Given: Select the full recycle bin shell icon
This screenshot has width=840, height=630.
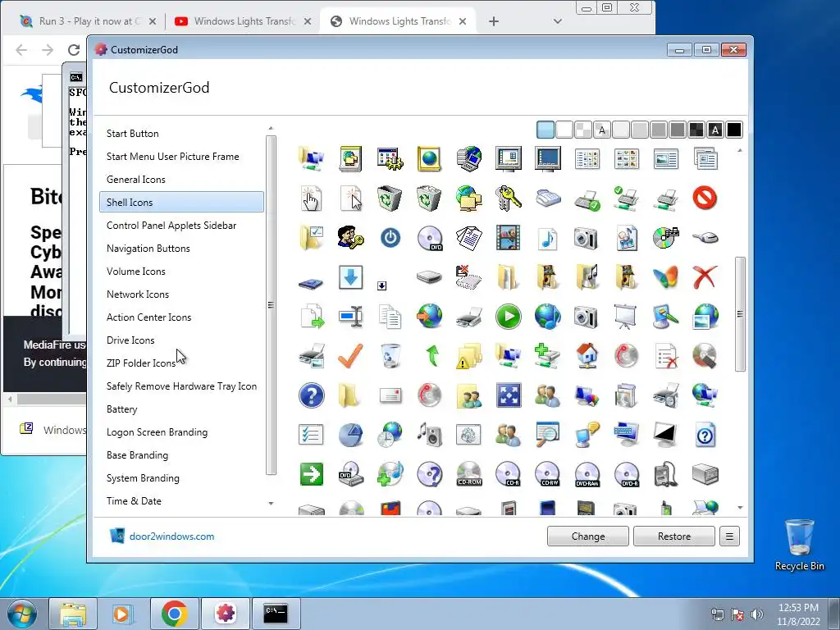Looking at the screenshot, I should click(x=429, y=199).
